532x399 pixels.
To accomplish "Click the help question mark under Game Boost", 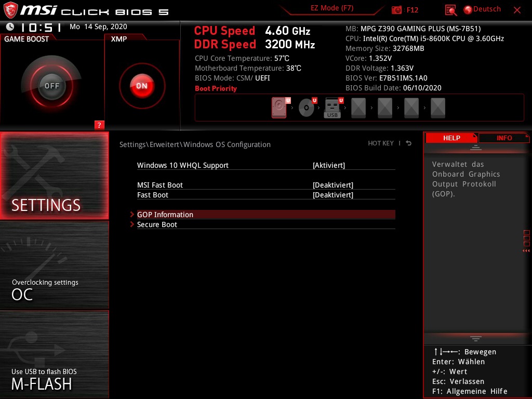I will pyautogui.click(x=99, y=125).
